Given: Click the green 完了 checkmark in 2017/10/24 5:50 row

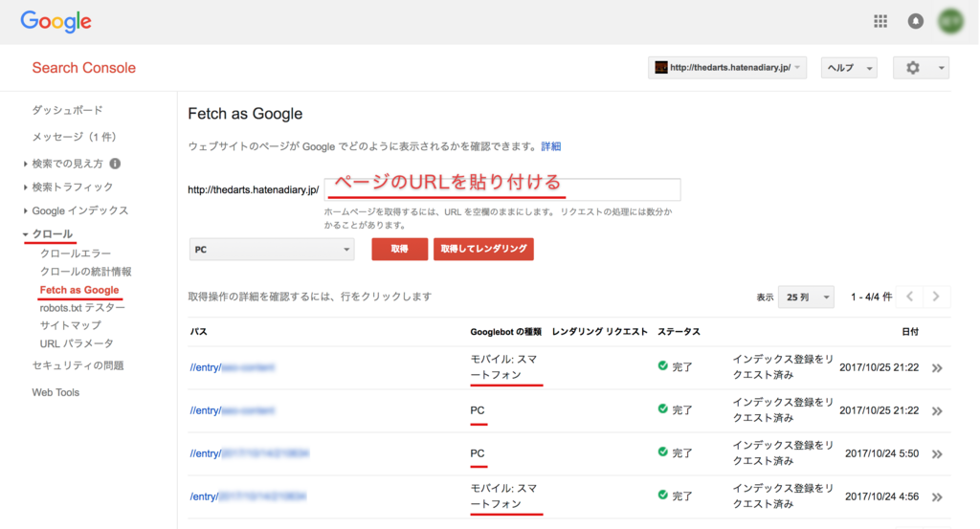Looking at the screenshot, I should pos(662,452).
